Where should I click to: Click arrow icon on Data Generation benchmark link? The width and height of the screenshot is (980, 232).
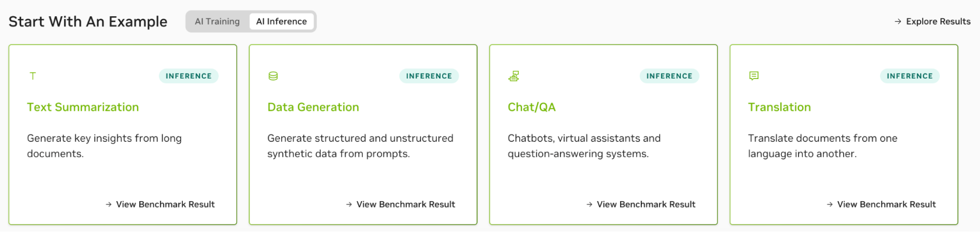[349, 205]
